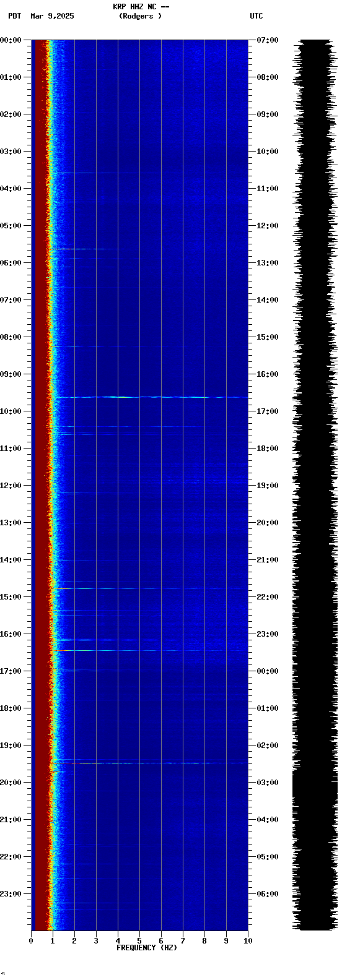
Task: Click the 14:00 PDT time tick
Action: click(x=11, y=560)
